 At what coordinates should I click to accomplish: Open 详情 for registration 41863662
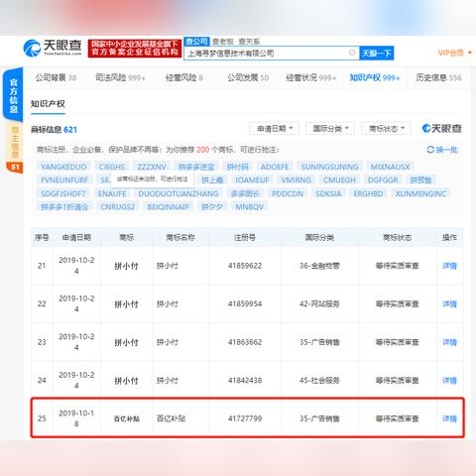point(449,342)
